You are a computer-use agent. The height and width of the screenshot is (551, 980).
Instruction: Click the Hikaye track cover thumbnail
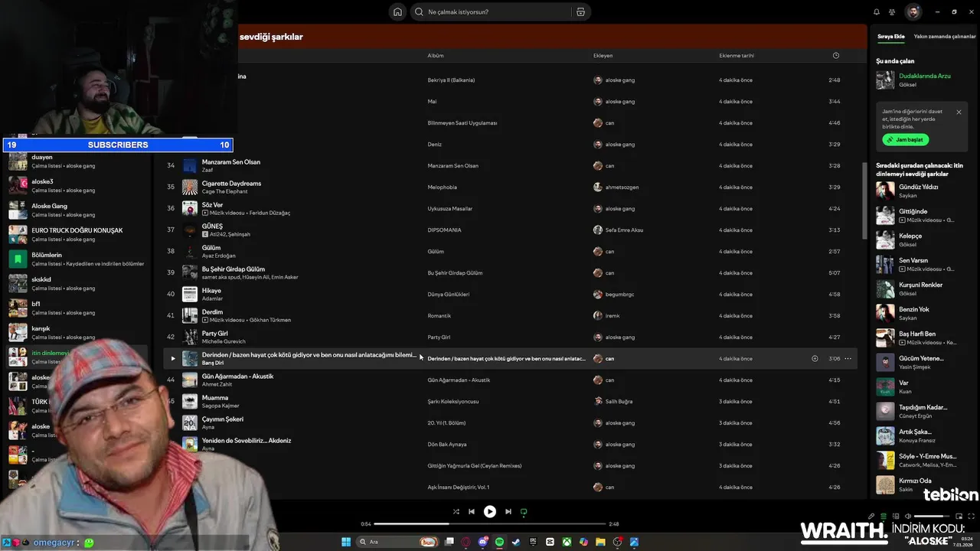[x=189, y=294]
